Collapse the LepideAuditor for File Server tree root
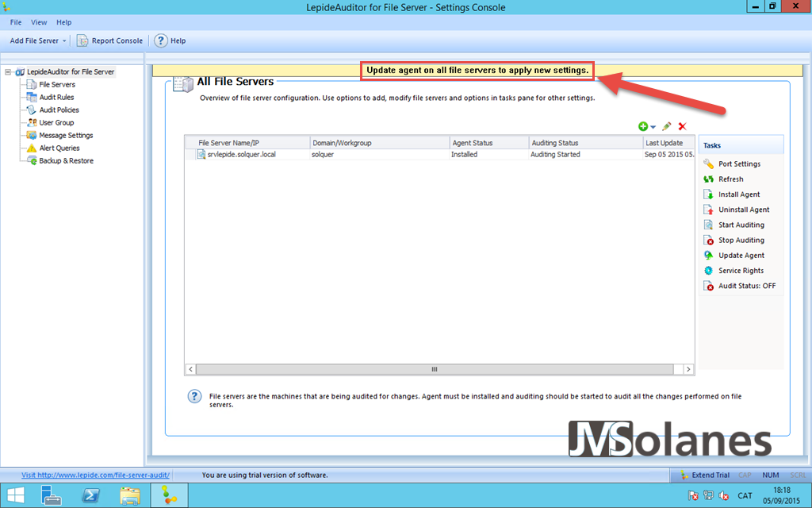The height and width of the screenshot is (508, 812). pos(8,72)
